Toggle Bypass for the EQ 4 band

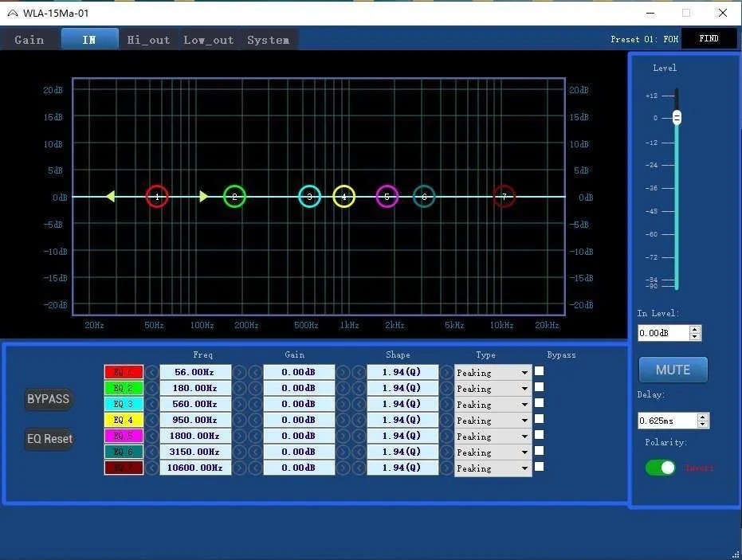539,419
